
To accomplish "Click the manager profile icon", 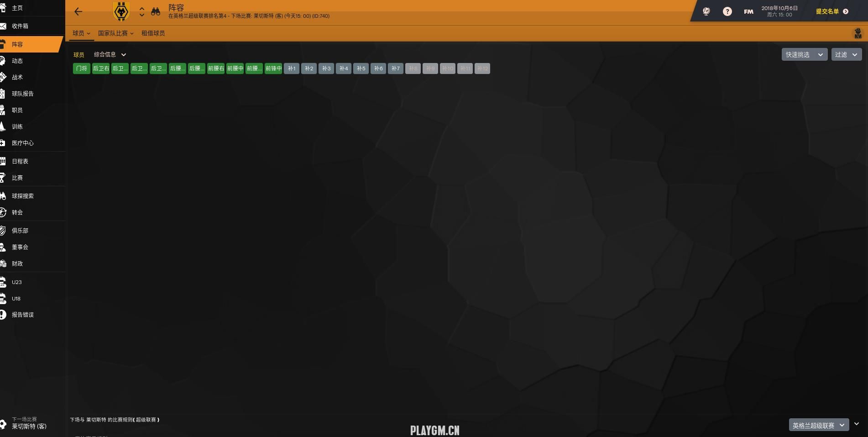I will coord(858,33).
